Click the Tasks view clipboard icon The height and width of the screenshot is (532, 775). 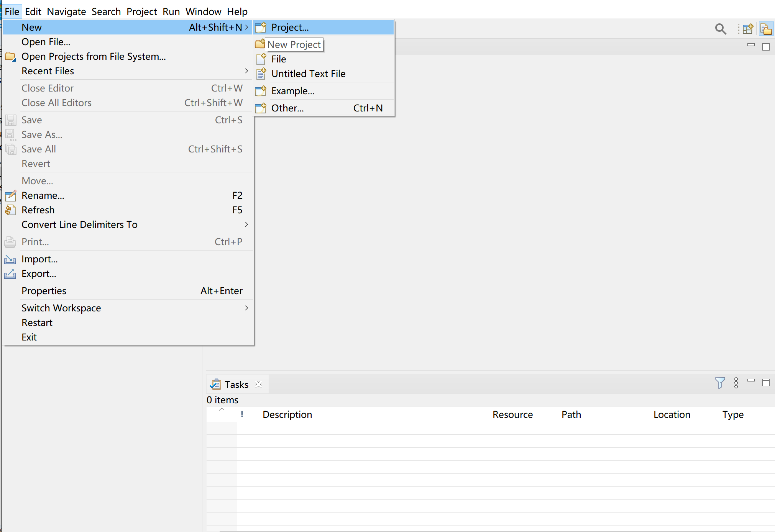coord(216,384)
